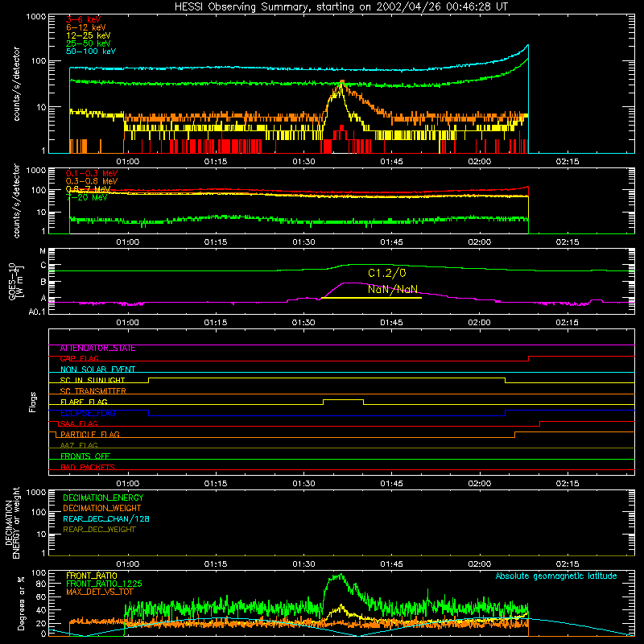The height and width of the screenshot is (644, 644).
Task: Click the REAR_DEC_CHAN/128 legend label
Action: click(x=106, y=519)
